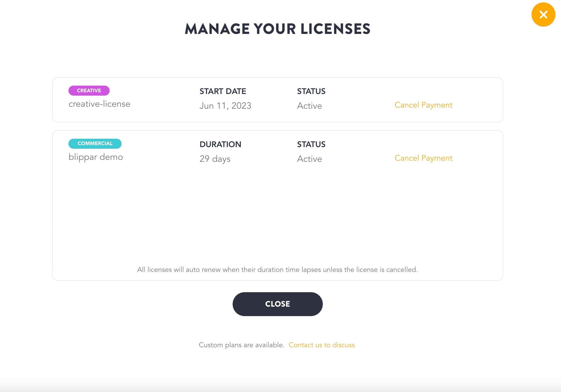Click the Active status of blippar demo

coord(309,159)
